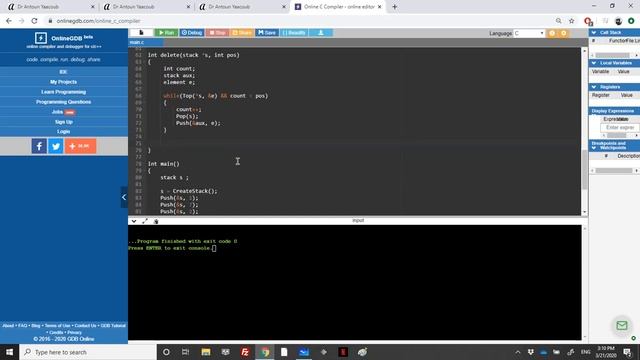Collapse the left sidebar with the arrow handle
This screenshot has height=360, width=640.
point(124,197)
